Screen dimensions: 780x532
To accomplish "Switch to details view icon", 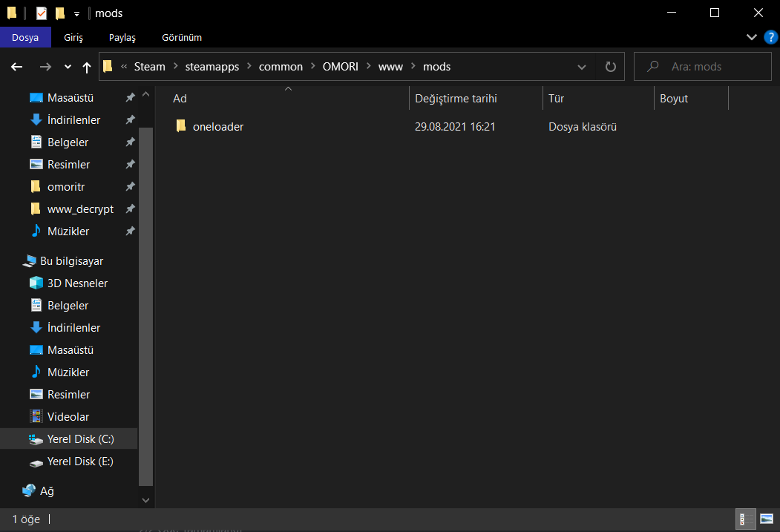I will point(745,519).
